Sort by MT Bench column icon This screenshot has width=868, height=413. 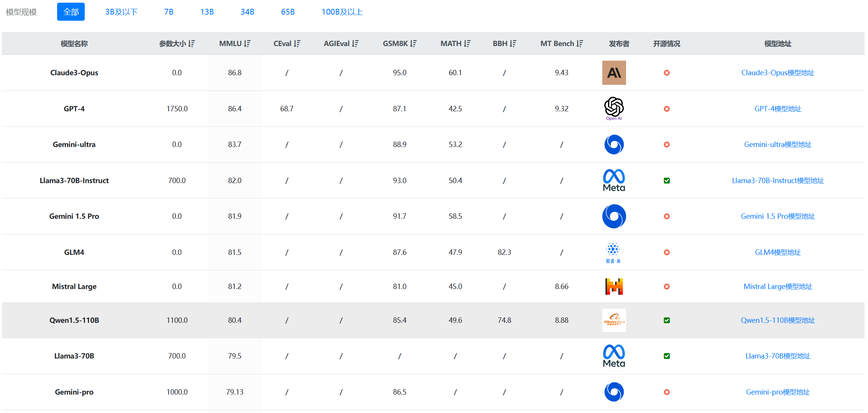(580, 44)
